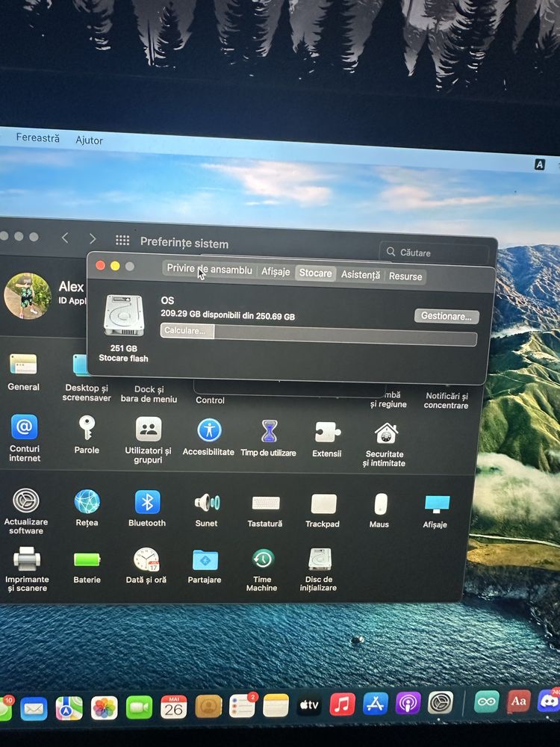Open the Parole key icon

point(87,428)
